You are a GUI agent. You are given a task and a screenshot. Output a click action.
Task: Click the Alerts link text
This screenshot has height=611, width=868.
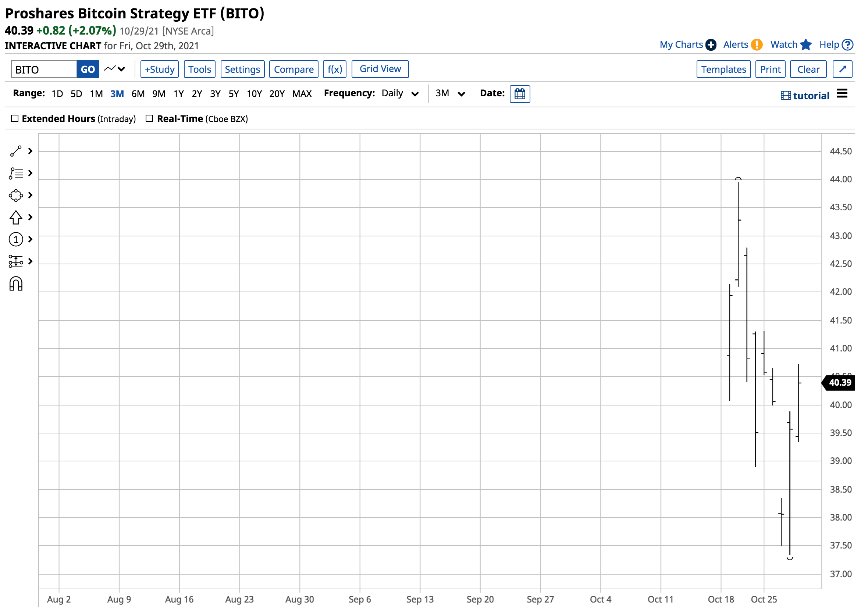[736, 44]
